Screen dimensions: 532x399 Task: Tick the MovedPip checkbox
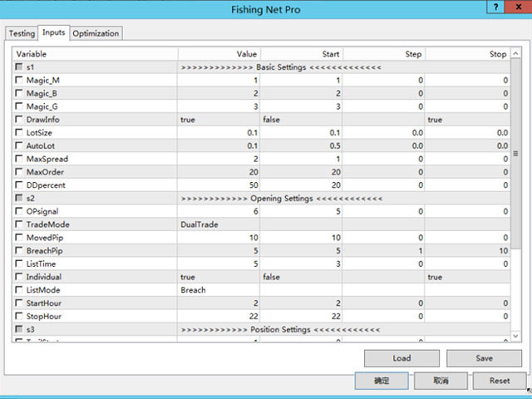tap(19, 238)
